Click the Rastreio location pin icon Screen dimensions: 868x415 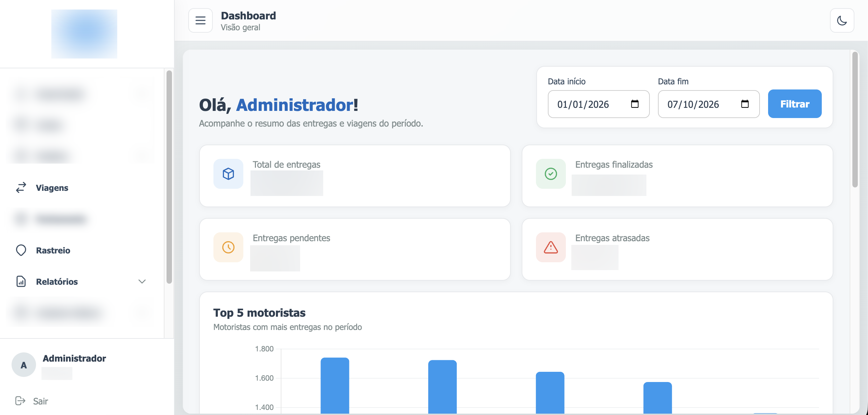click(x=21, y=250)
